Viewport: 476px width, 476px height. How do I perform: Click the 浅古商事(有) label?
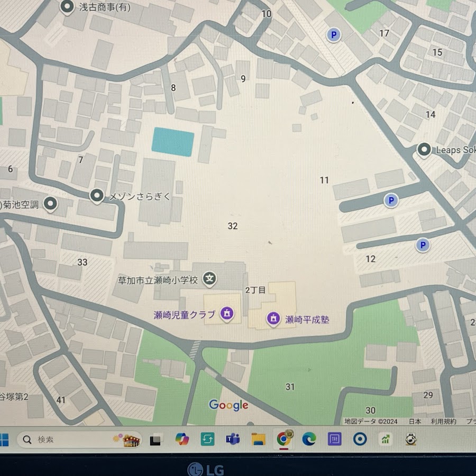[105, 7]
